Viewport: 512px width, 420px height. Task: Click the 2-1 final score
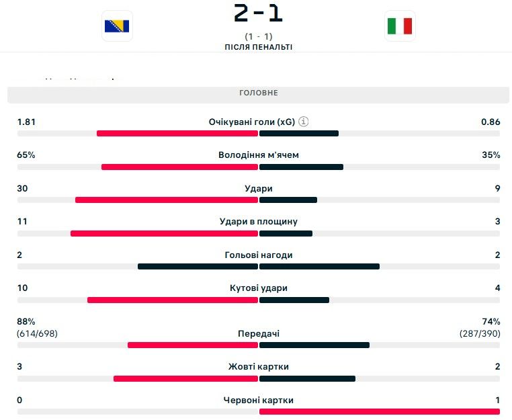pyautogui.click(x=258, y=13)
